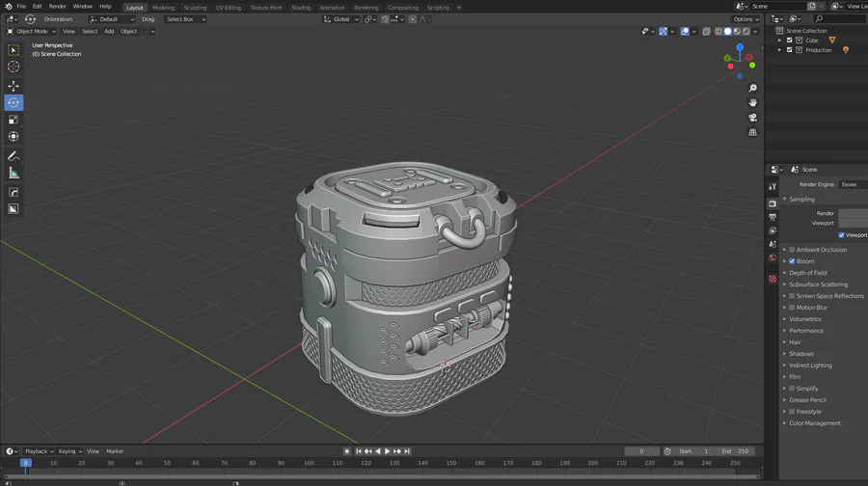The width and height of the screenshot is (868, 486).
Task: Toggle Cube collection checkbox in outliner
Action: point(789,40)
